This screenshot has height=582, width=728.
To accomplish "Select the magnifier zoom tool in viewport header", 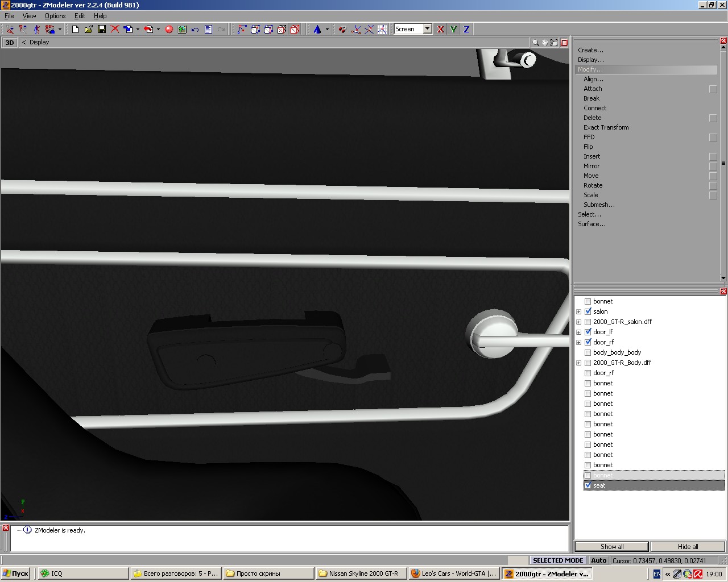I will pos(535,43).
